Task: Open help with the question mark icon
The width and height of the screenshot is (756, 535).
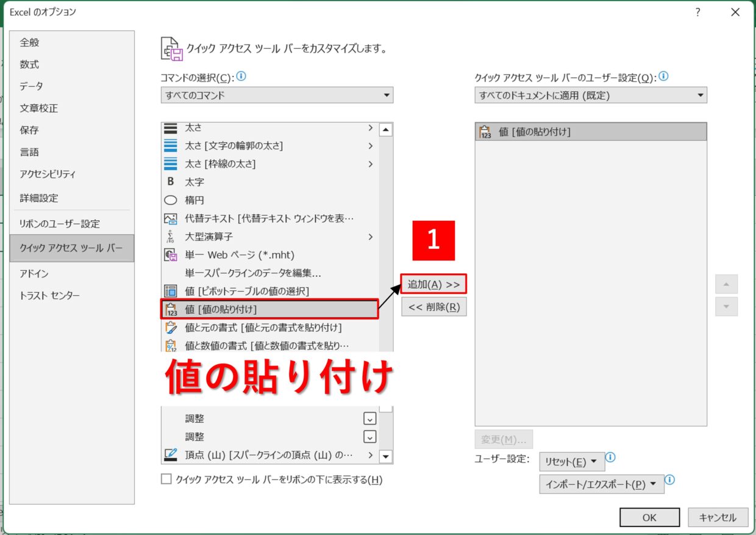Action: pyautogui.click(x=697, y=12)
